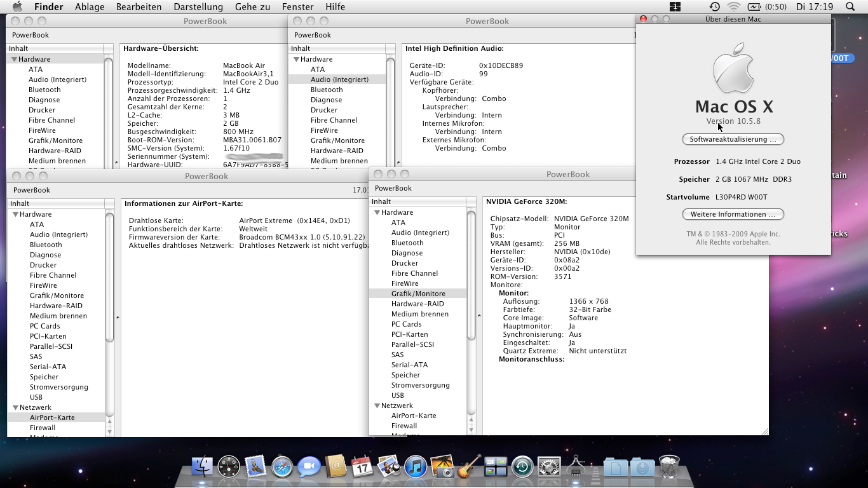Open iCal calendar in the Dock
The width and height of the screenshot is (868, 488).
click(x=362, y=468)
